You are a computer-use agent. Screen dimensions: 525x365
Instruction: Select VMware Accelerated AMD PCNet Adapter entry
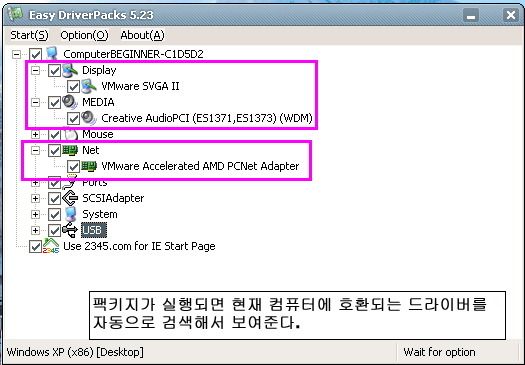(x=200, y=166)
